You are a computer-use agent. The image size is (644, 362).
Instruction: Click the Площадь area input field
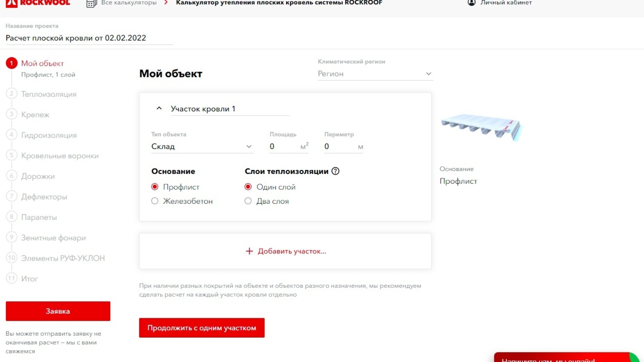tap(284, 147)
